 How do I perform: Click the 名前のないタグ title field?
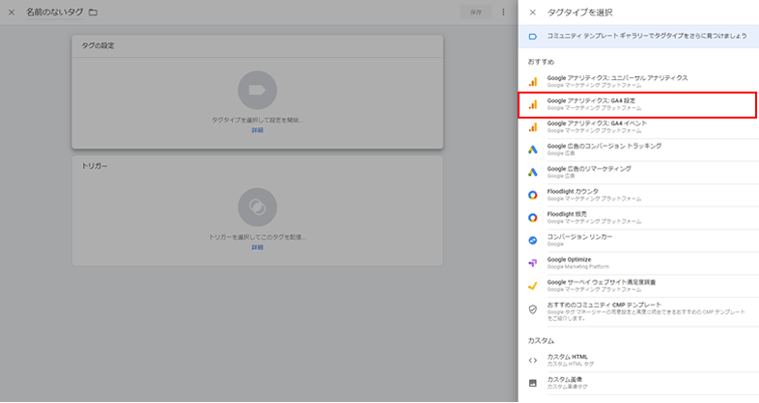click(55, 12)
